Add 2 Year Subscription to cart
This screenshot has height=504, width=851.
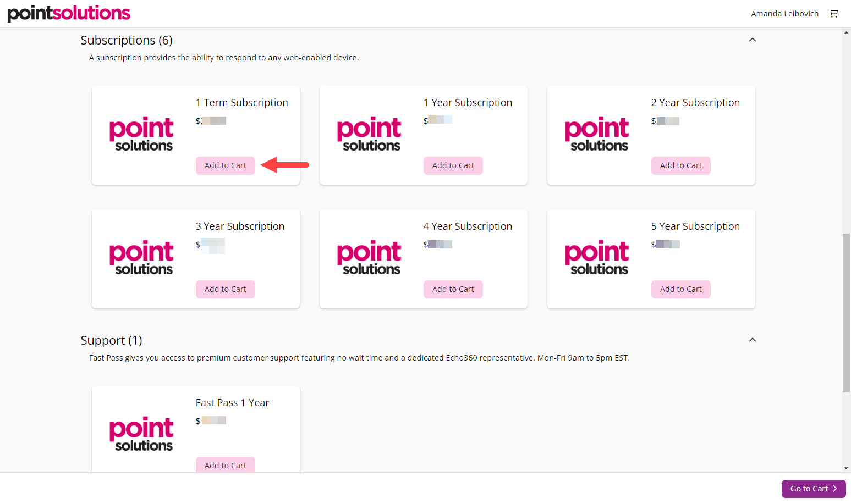(x=681, y=165)
